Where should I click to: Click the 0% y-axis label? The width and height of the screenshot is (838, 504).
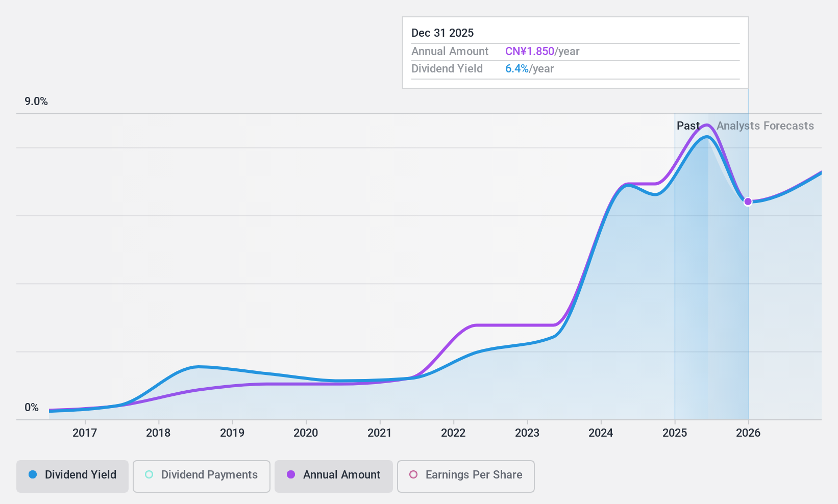click(x=32, y=408)
